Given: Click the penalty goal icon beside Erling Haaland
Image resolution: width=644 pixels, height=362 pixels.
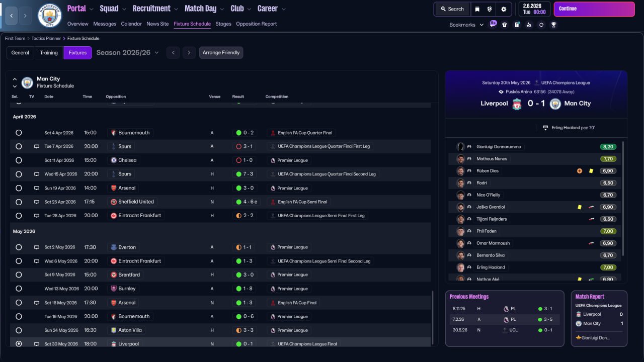Looking at the screenshot, I should 546,128.
